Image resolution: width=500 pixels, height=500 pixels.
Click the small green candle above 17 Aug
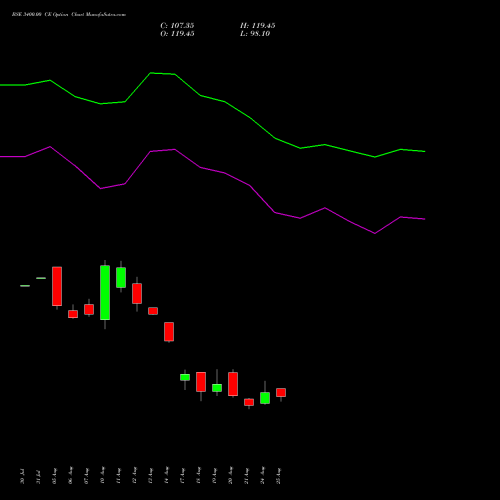tap(185, 377)
